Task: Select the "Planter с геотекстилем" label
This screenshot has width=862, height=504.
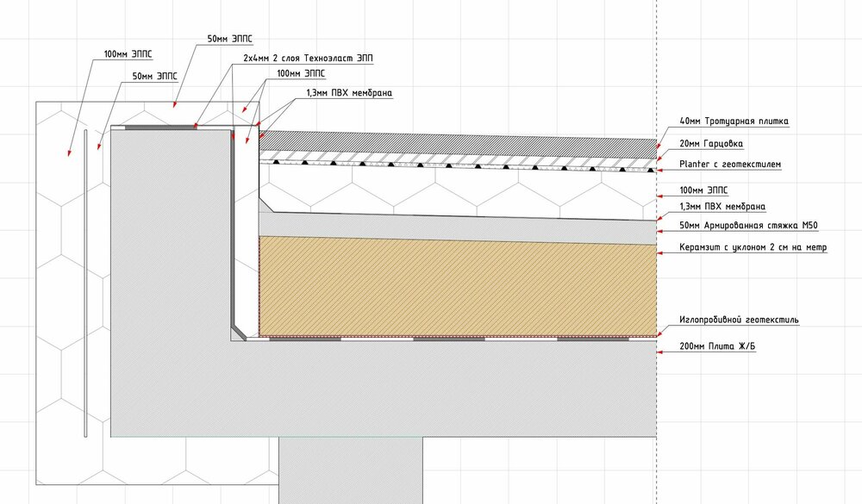Action: tap(730, 164)
